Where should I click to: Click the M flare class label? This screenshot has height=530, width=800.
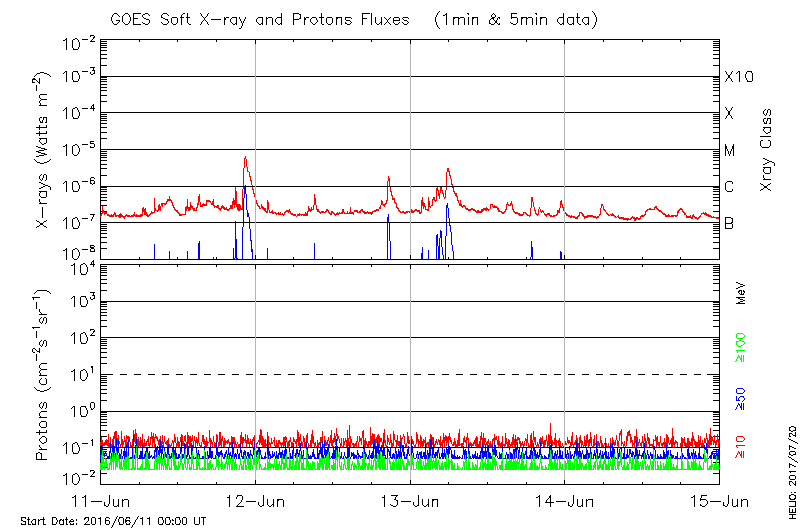[730, 151]
